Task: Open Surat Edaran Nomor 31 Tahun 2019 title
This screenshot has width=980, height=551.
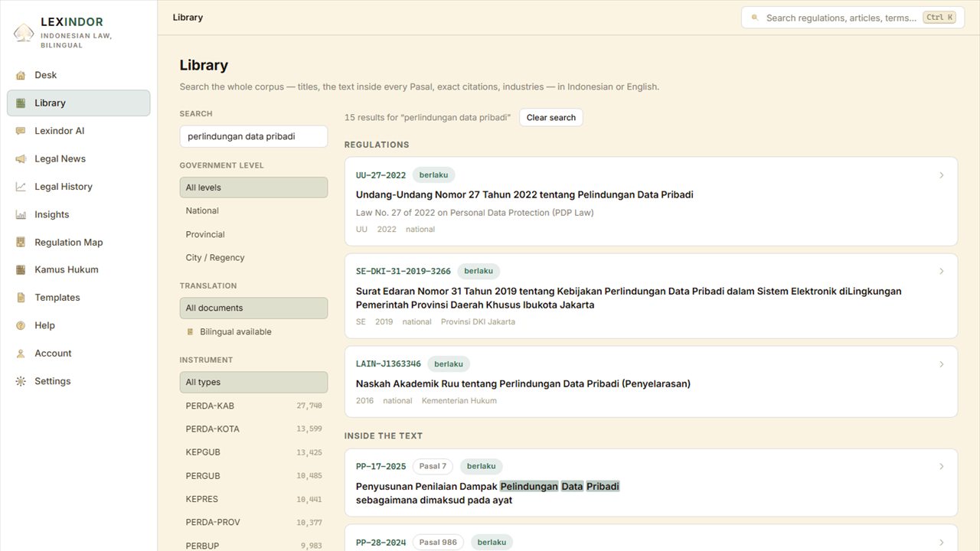Action: pyautogui.click(x=629, y=298)
